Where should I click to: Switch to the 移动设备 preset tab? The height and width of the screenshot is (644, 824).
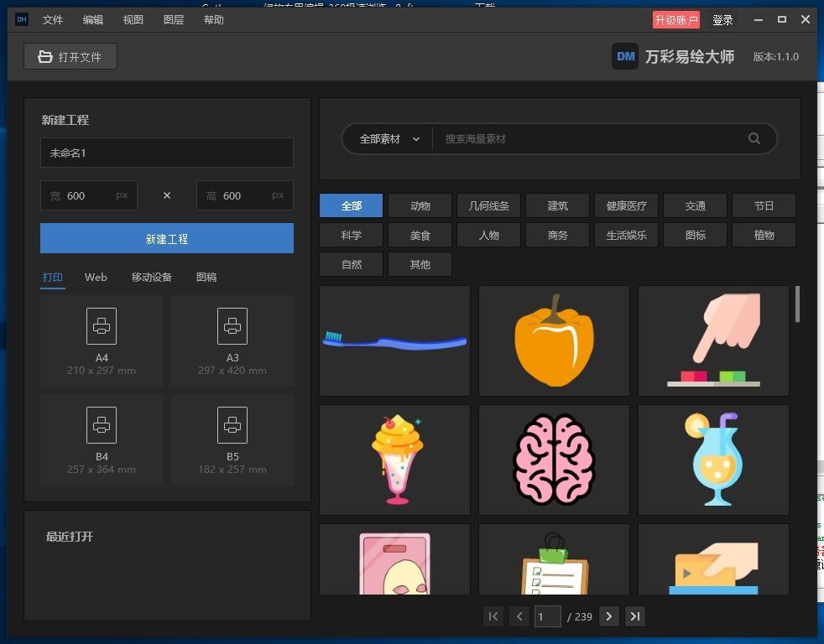(151, 278)
